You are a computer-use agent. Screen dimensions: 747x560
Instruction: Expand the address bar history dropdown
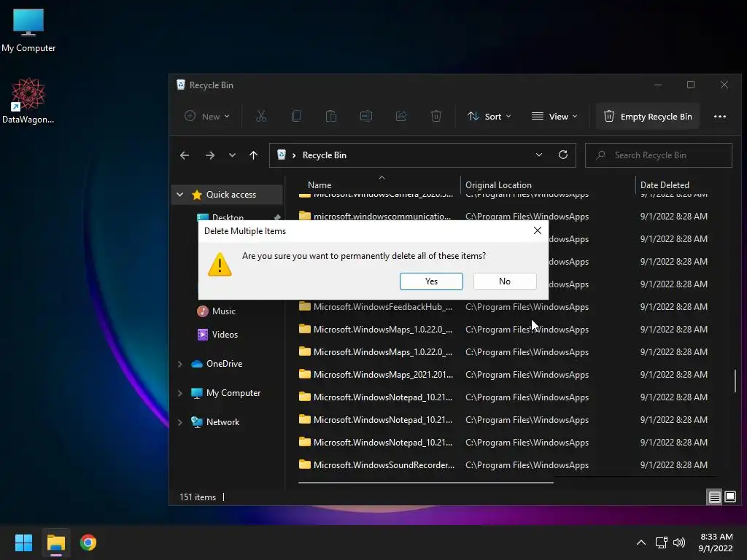pyautogui.click(x=539, y=155)
